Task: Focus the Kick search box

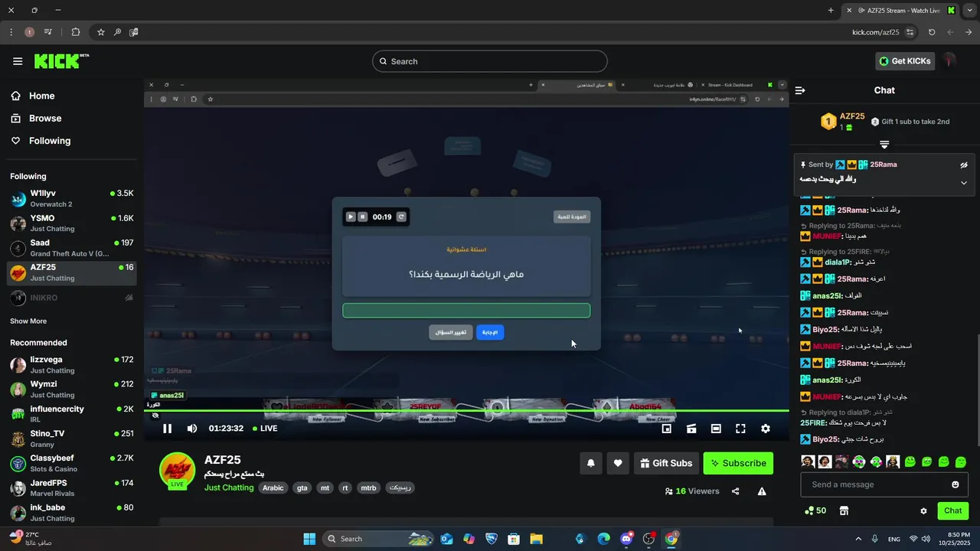Action: tap(490, 61)
